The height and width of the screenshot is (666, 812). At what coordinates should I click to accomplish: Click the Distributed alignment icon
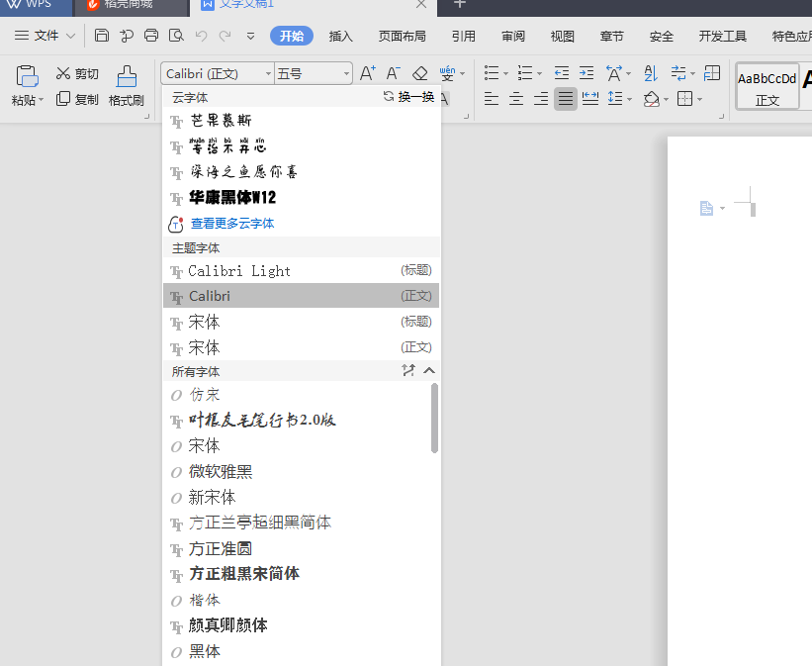(x=590, y=99)
